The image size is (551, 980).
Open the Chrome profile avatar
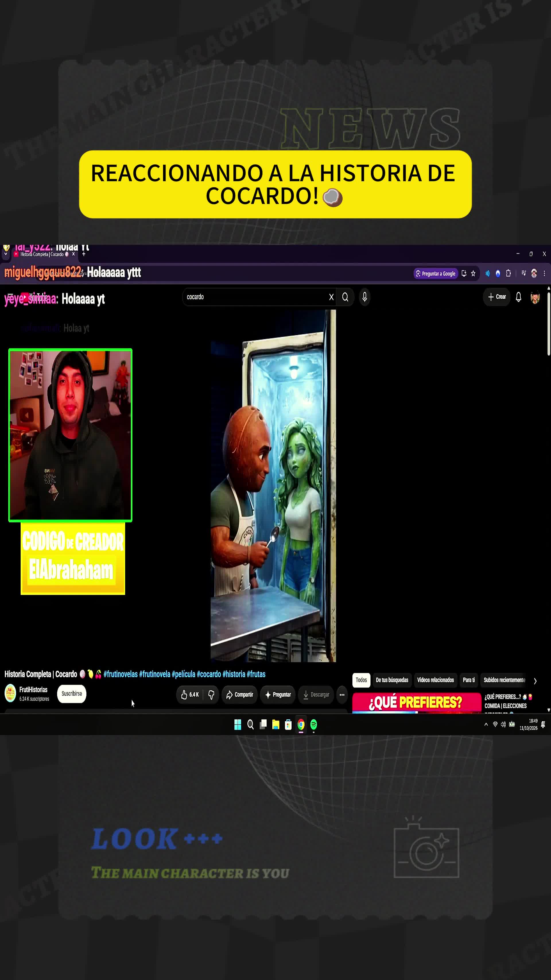pos(534,274)
